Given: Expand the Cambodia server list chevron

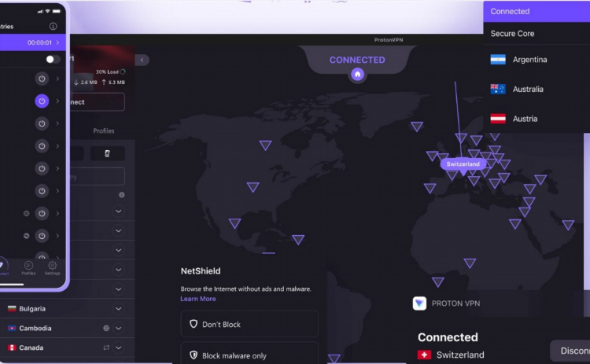Looking at the screenshot, I should coord(119,328).
